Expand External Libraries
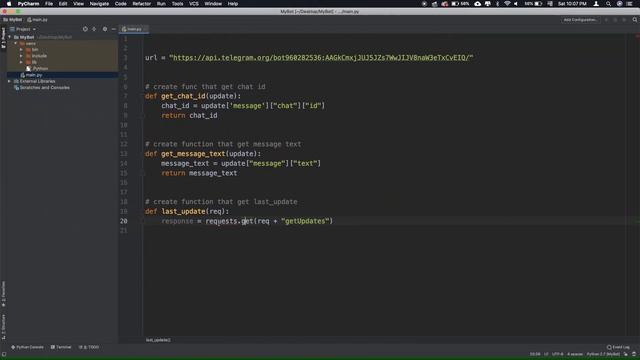 point(10,81)
